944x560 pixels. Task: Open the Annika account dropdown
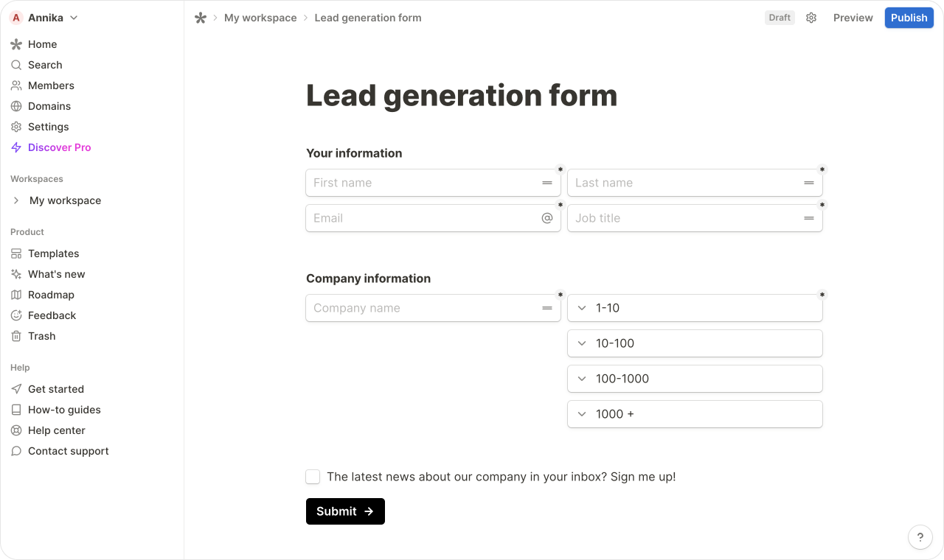click(x=45, y=18)
